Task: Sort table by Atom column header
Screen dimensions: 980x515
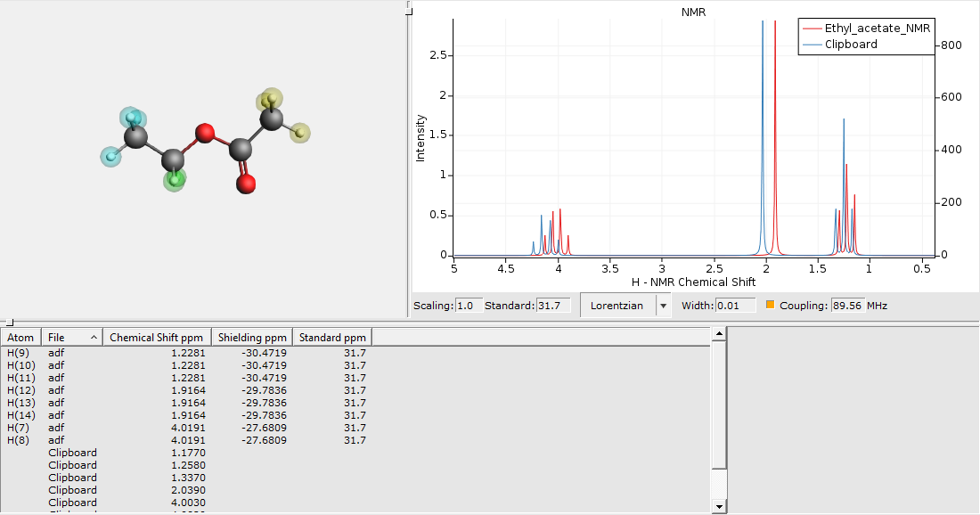Action: 21,338
